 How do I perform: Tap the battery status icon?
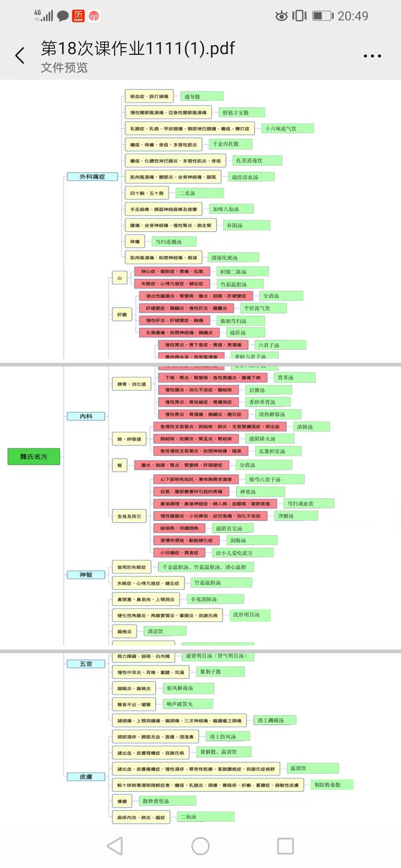coord(323,16)
